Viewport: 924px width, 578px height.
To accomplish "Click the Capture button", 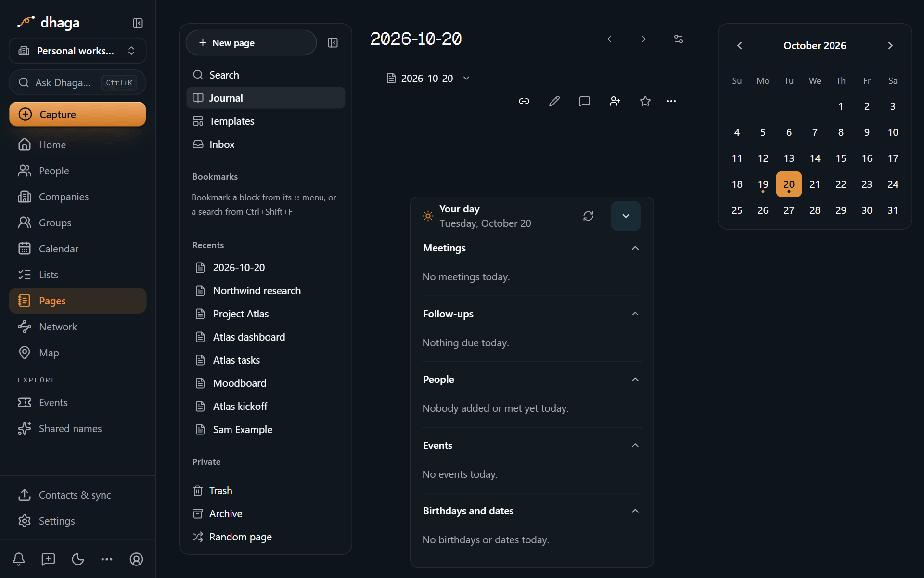I will (77, 114).
